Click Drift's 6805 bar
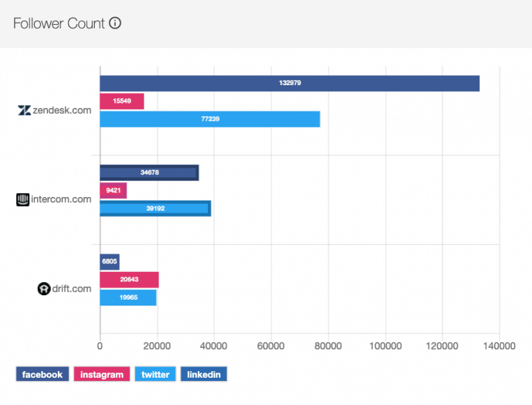 click(x=110, y=262)
